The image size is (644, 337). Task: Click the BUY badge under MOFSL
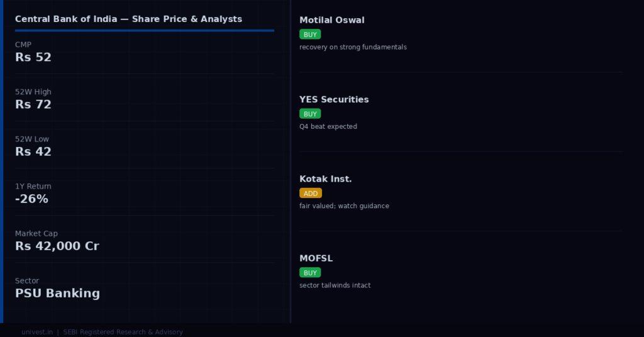pos(310,273)
